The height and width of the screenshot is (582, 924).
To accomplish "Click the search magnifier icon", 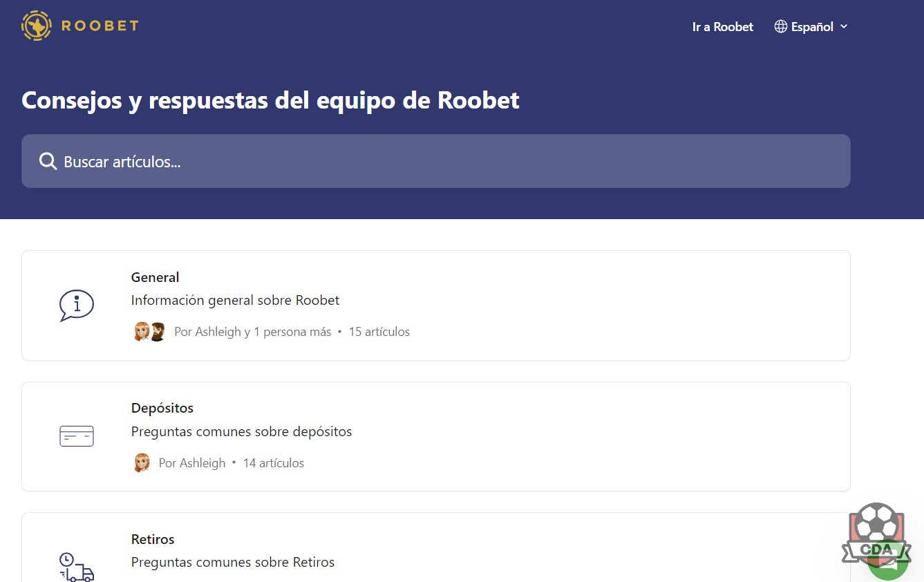I will (x=48, y=162).
